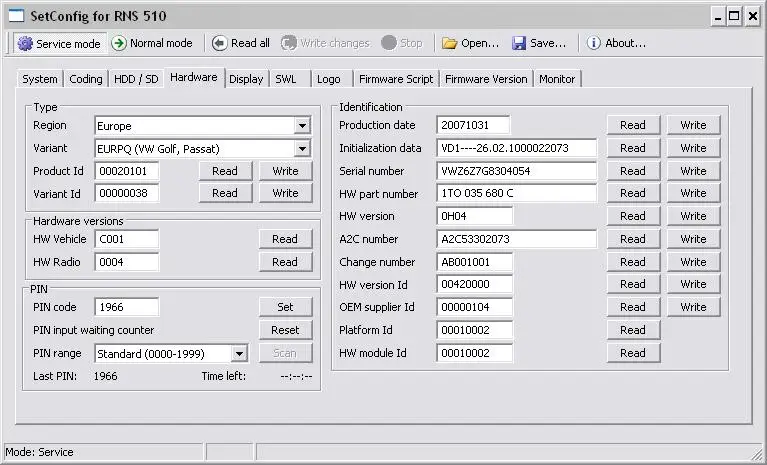Write the OEM supplier Id
The width and height of the screenshot is (767, 465).
(x=694, y=307)
